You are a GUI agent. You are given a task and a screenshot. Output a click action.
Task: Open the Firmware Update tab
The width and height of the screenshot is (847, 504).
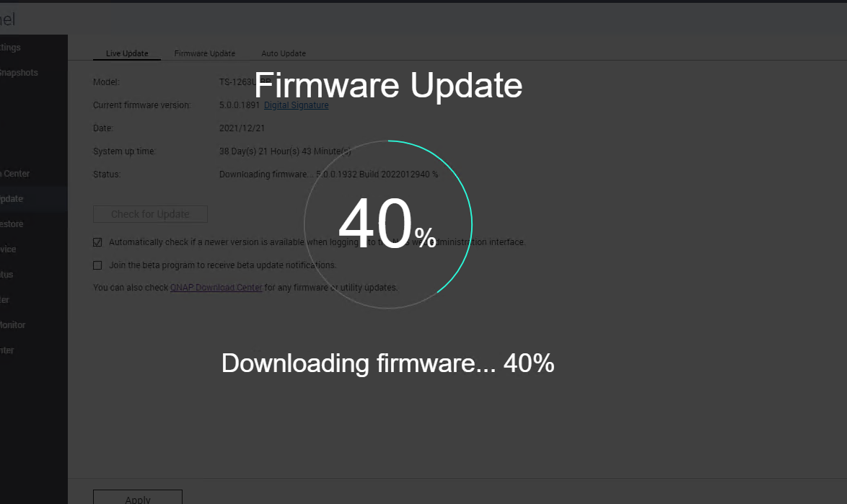tap(205, 53)
